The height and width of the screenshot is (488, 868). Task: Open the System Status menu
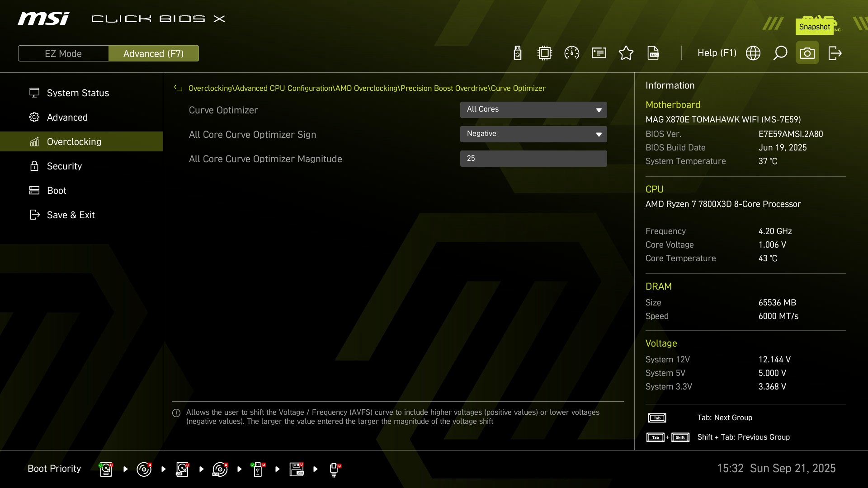coord(78,93)
